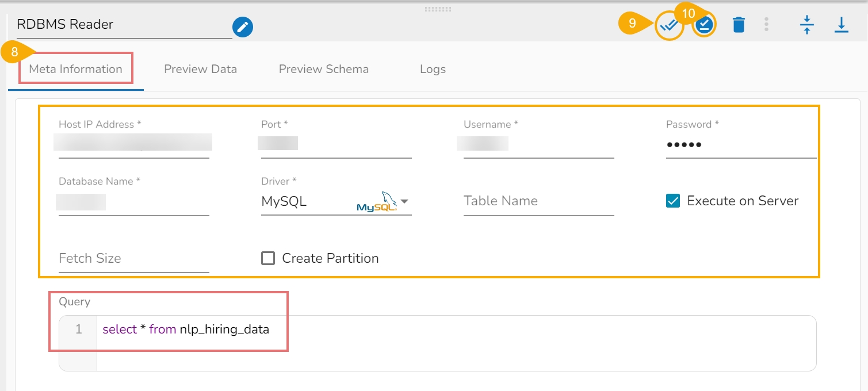Click the download arrow icon

842,25
